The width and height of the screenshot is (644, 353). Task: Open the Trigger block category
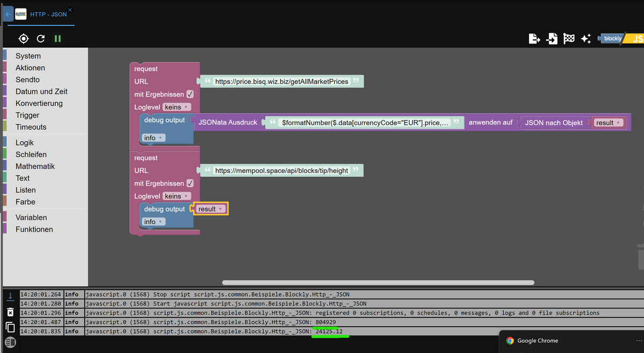click(27, 115)
